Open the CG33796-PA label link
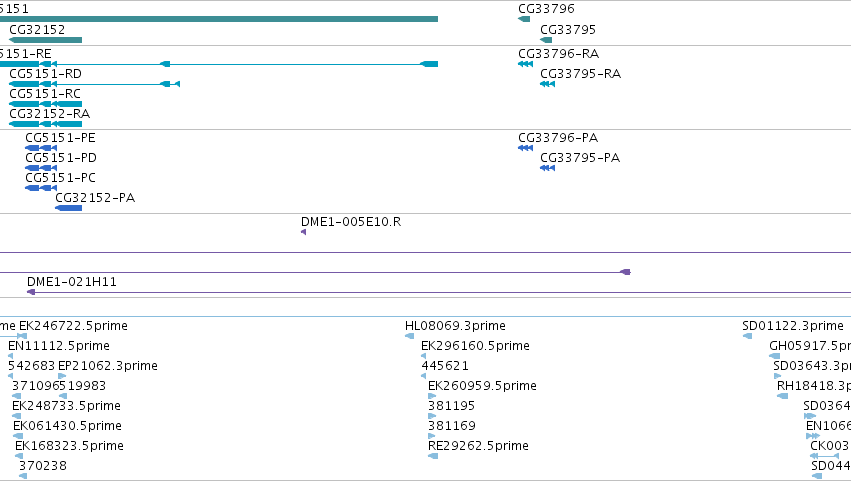The image size is (851, 481). [558, 138]
